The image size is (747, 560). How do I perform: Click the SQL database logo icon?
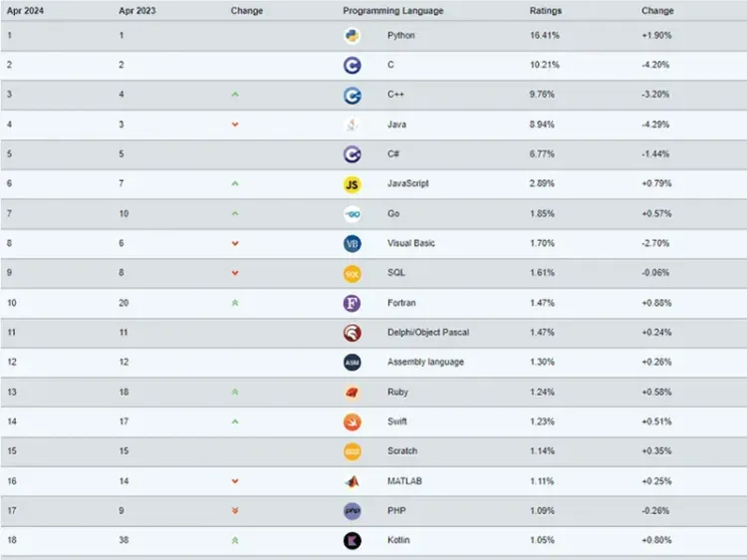coord(352,274)
